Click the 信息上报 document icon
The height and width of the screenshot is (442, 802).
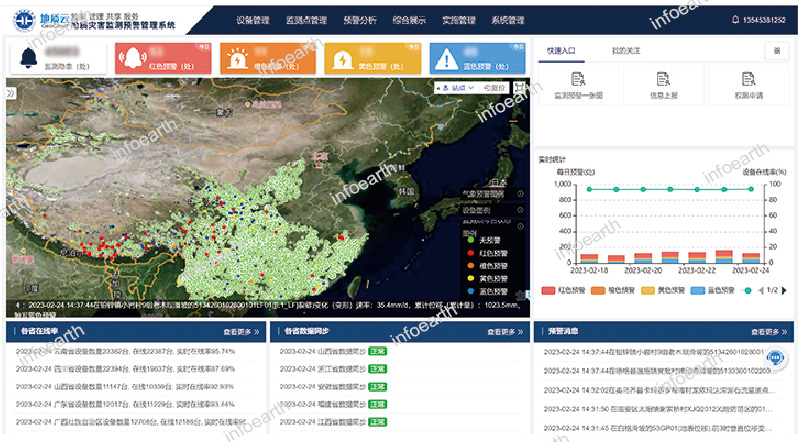coord(663,80)
